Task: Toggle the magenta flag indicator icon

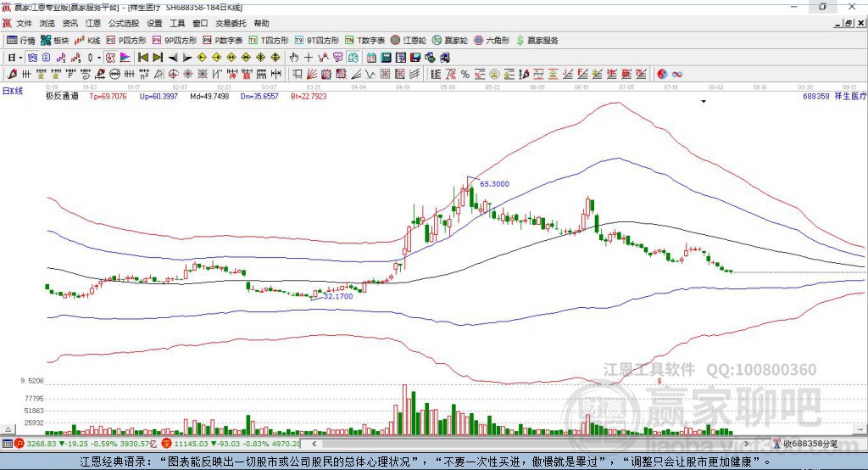Action: pos(125,58)
